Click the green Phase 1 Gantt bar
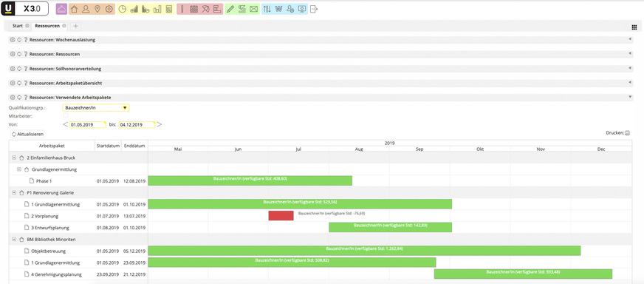644x284 pixels. 250,180
